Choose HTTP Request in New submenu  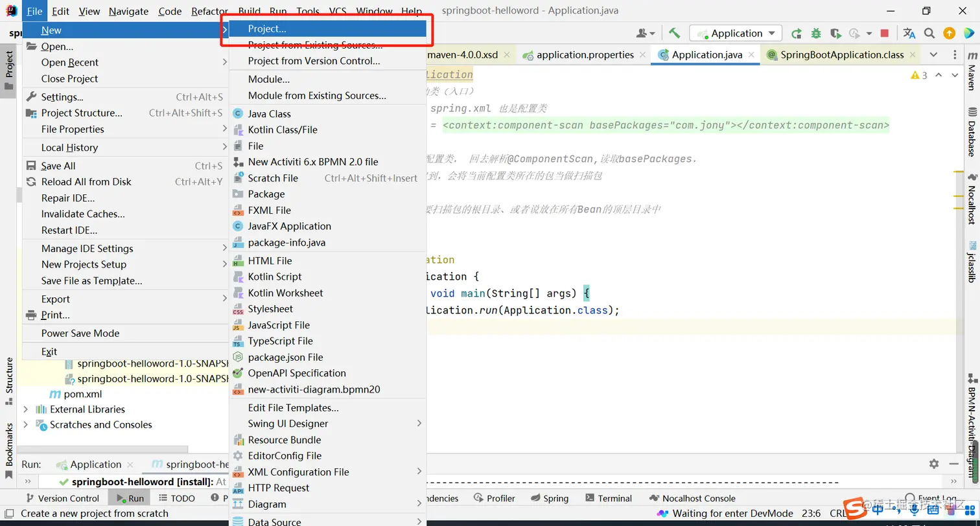click(x=327, y=488)
